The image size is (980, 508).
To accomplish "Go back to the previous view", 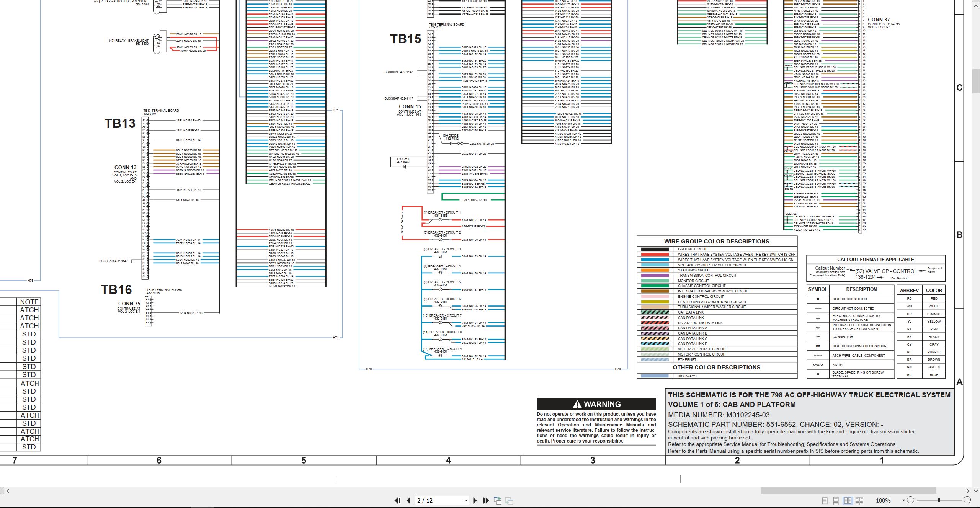I will (498, 500).
